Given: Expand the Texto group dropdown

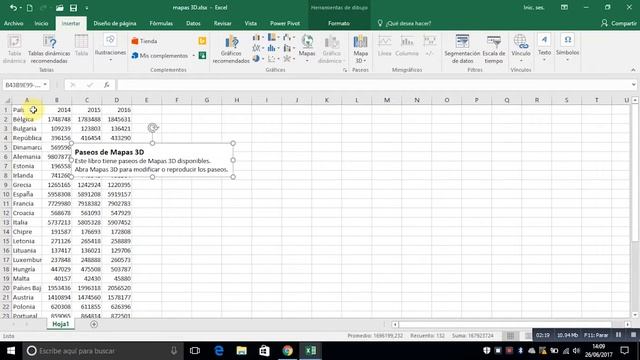Looking at the screenshot, I should [x=544, y=60].
